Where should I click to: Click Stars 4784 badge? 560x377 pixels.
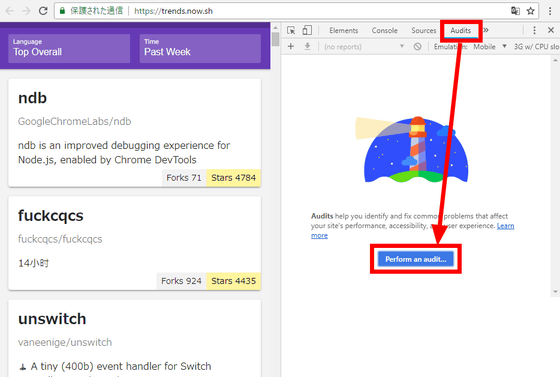click(234, 177)
